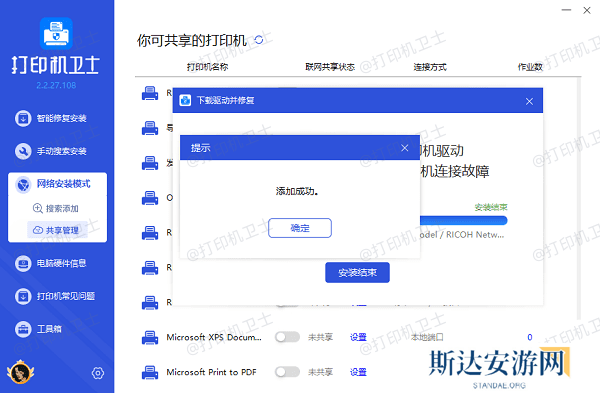The width and height of the screenshot is (600, 393).
Task: Click the 安装结束 button
Action: click(357, 272)
